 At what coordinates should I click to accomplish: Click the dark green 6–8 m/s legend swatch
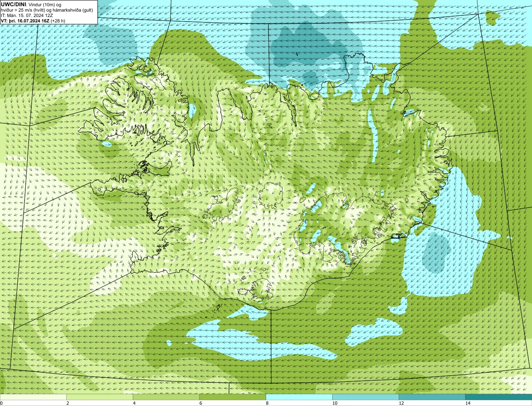pos(233,397)
